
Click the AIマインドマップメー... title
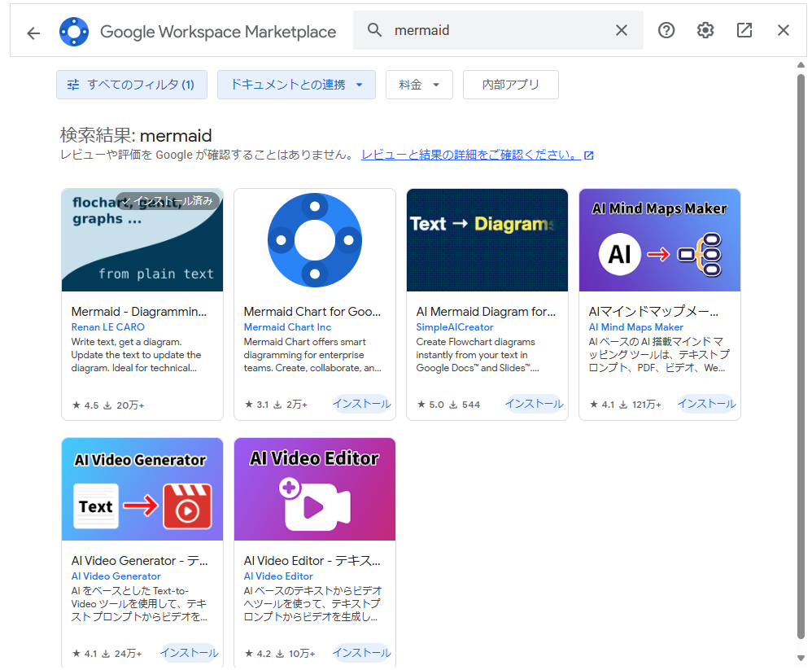pyautogui.click(x=653, y=312)
